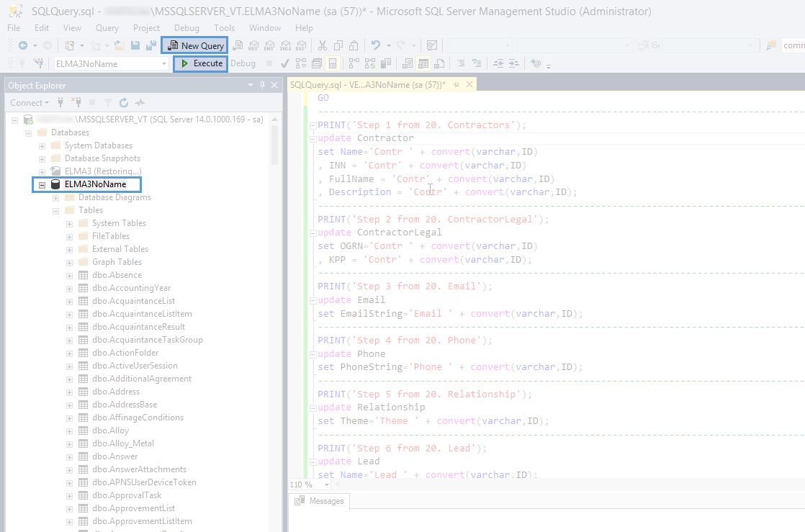Click the DMX query icon
The width and height of the screenshot is (805, 532).
tap(269, 45)
